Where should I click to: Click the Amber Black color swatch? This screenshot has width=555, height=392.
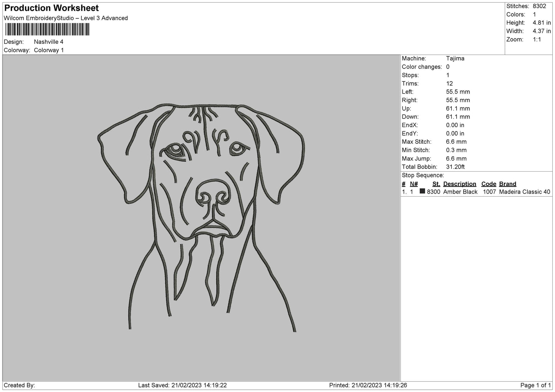422,191
